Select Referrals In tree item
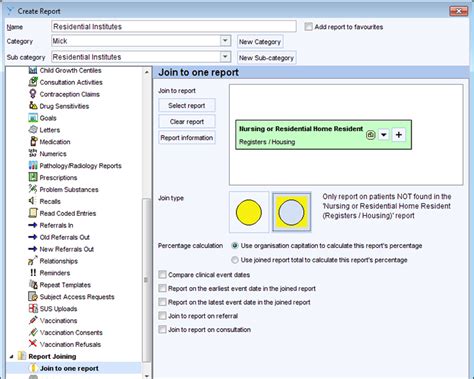 [56, 225]
